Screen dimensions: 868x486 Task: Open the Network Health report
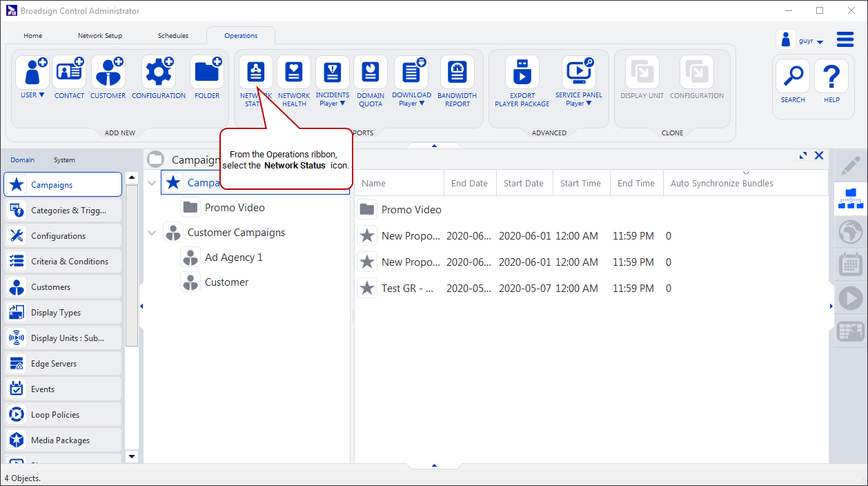294,72
